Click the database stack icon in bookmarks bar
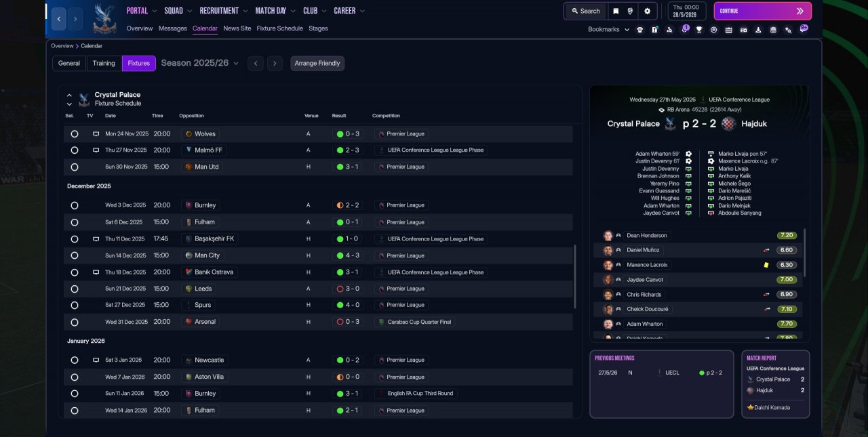 (x=773, y=30)
